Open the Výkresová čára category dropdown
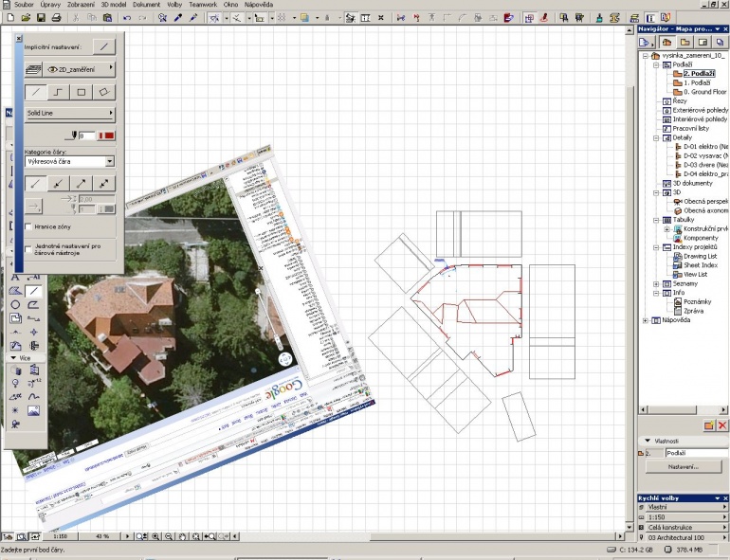730x560 pixels. pyautogui.click(x=69, y=161)
